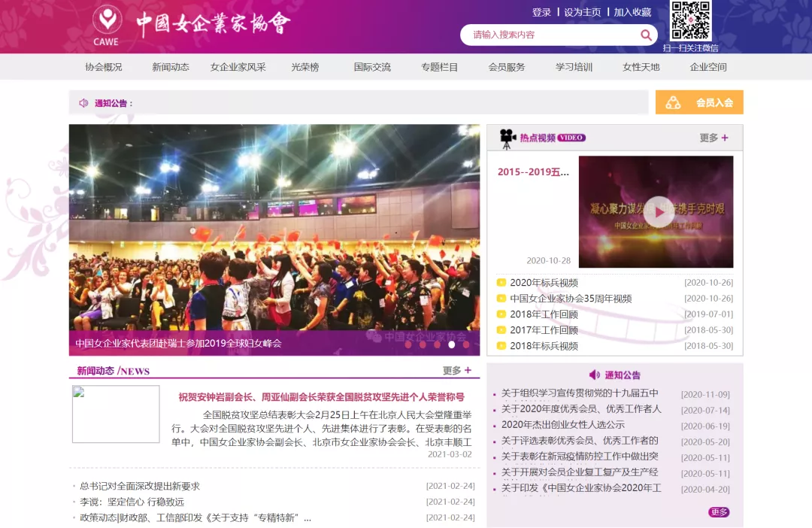Screen dimensions: 812x528
Task: Click yellow icon beside 2018年工作回顾
Action: click(x=501, y=314)
